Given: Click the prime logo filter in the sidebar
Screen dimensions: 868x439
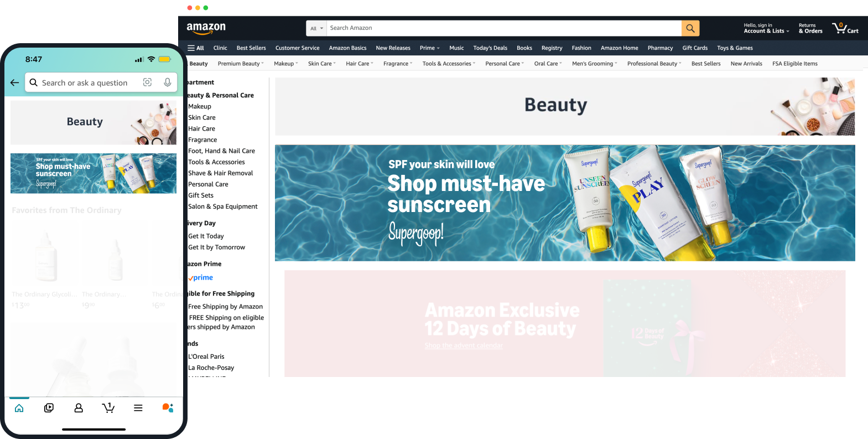Looking at the screenshot, I should coord(201,278).
